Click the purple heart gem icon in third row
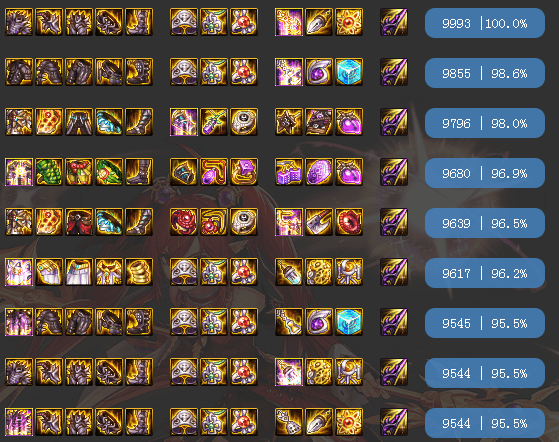This screenshot has width=559, height=442. coord(349,122)
